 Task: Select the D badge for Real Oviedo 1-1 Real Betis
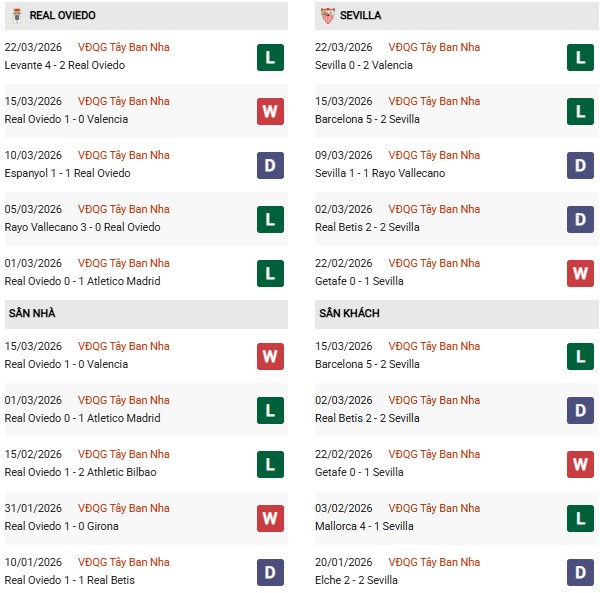click(x=270, y=572)
